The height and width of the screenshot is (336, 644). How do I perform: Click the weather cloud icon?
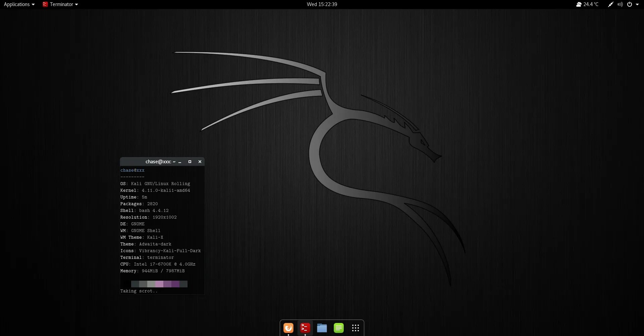coord(579,4)
